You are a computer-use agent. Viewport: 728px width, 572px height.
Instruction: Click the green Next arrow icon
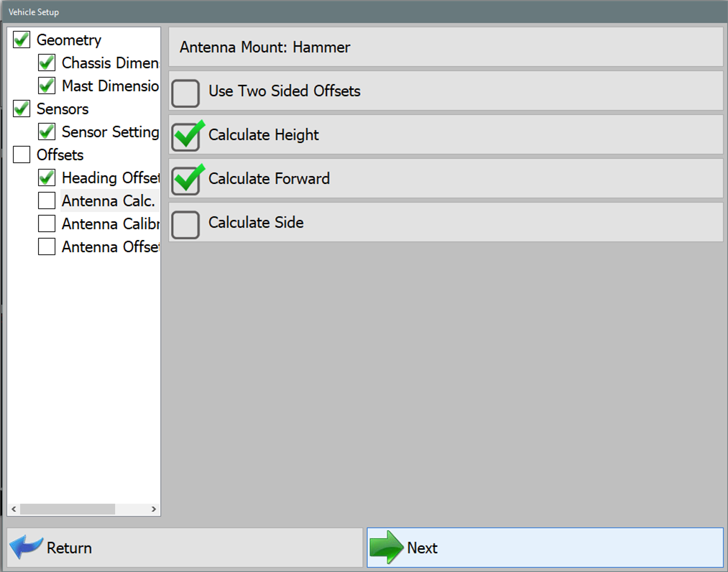click(386, 548)
